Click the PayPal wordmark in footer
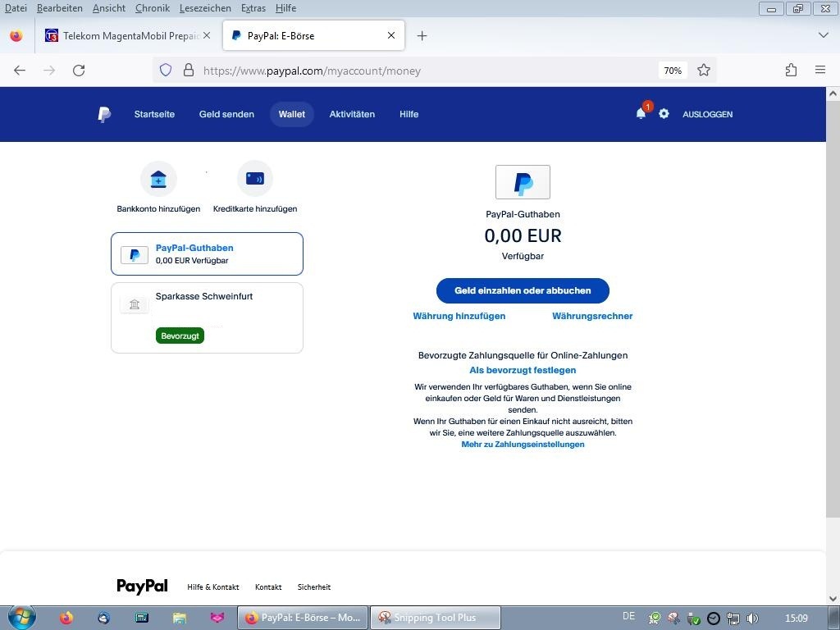 [142, 586]
